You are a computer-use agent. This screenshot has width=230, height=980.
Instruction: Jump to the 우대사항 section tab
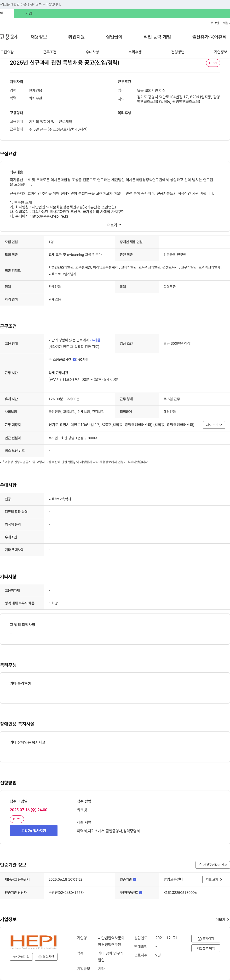coord(92,52)
